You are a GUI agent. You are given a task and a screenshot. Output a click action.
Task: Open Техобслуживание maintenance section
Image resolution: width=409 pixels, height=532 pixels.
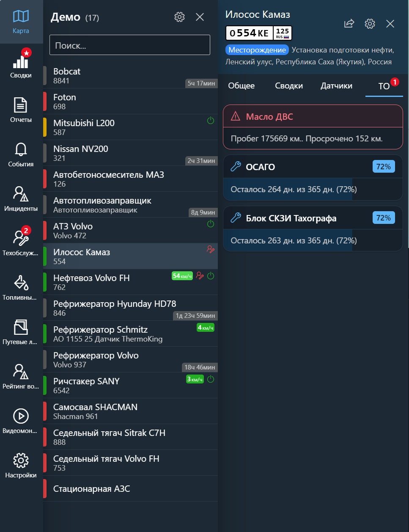tap(21, 243)
